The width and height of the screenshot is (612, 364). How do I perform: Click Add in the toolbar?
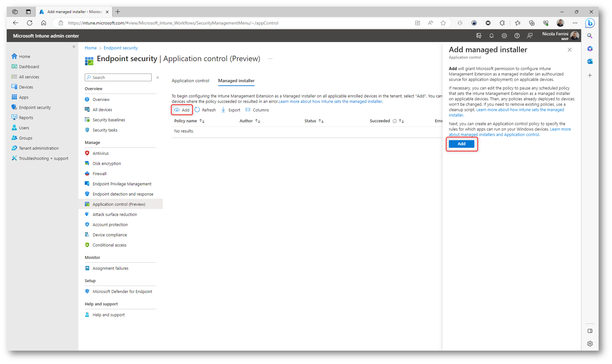pos(182,110)
